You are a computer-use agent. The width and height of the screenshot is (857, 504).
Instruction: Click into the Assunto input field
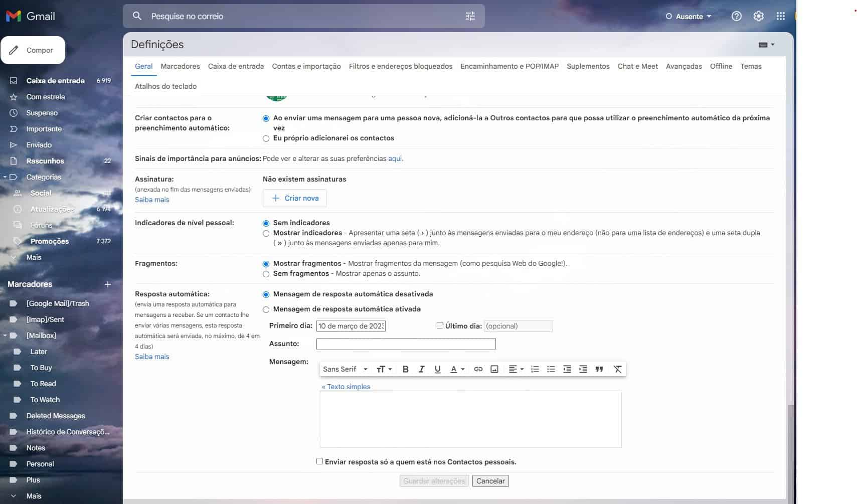click(406, 344)
